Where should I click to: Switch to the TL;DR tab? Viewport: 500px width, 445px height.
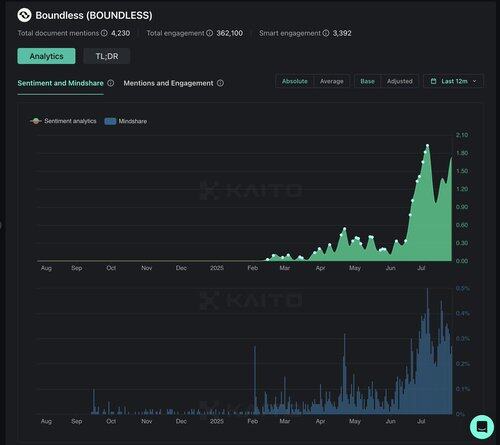point(107,56)
